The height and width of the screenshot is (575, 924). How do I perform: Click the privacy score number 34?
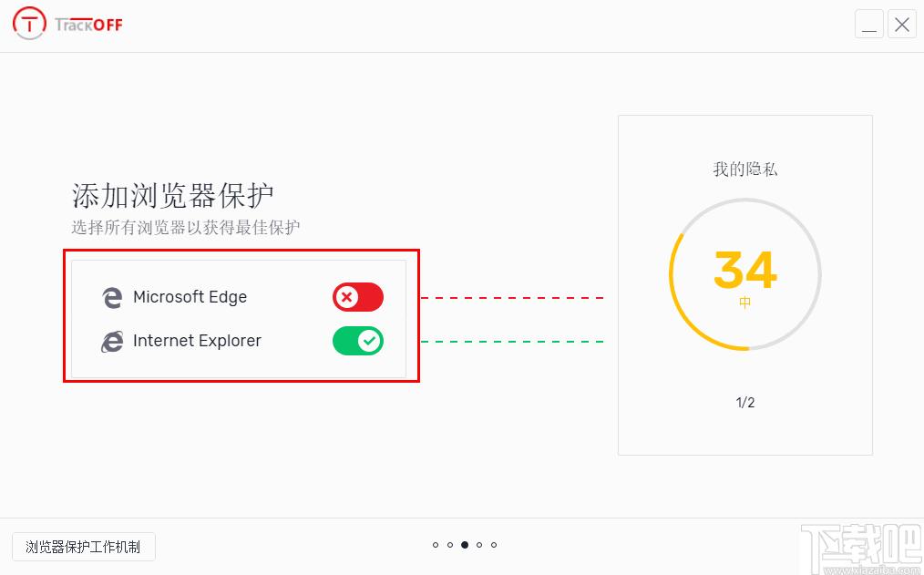745,269
